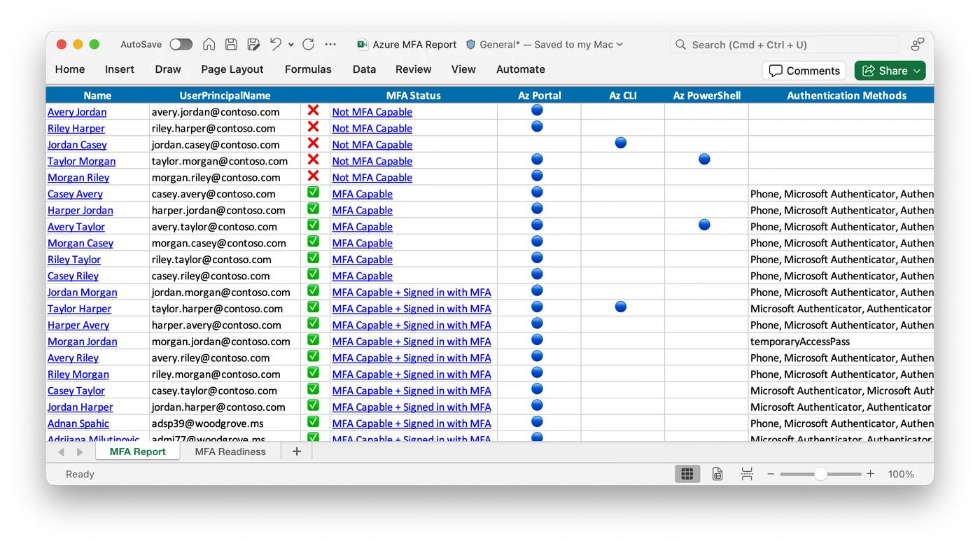The image size is (980, 546).
Task: Click the Az PowerShell blue dot for Avery Taylor
Action: coord(705,225)
